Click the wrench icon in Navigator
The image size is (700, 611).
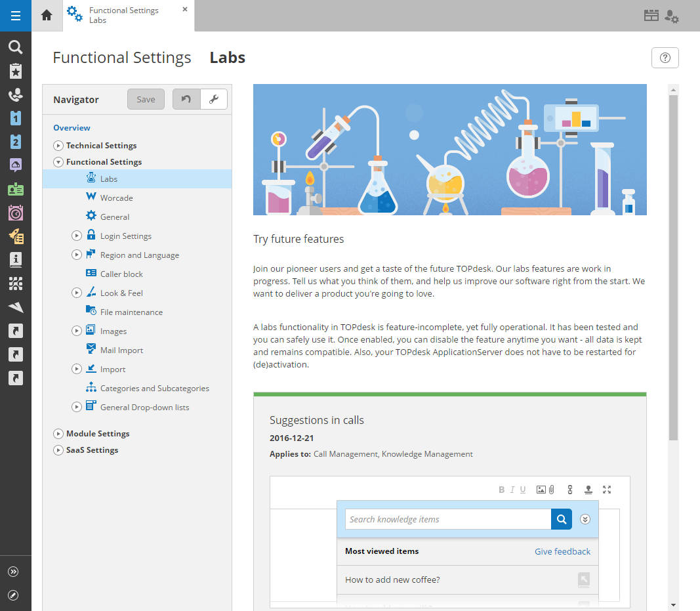[x=213, y=99]
